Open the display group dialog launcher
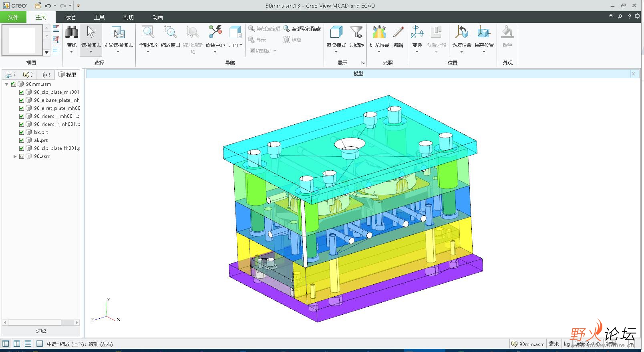The width and height of the screenshot is (644, 352). pos(363,63)
